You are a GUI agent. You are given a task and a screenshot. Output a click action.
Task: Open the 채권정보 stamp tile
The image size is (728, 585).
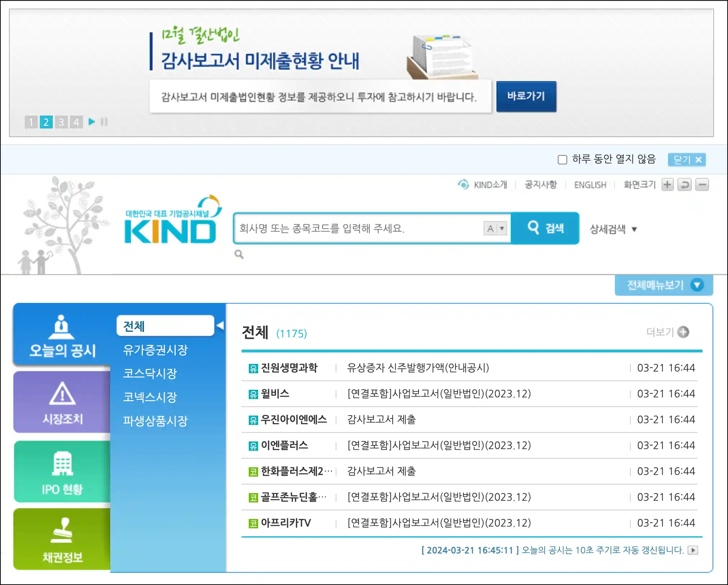pyautogui.click(x=62, y=539)
